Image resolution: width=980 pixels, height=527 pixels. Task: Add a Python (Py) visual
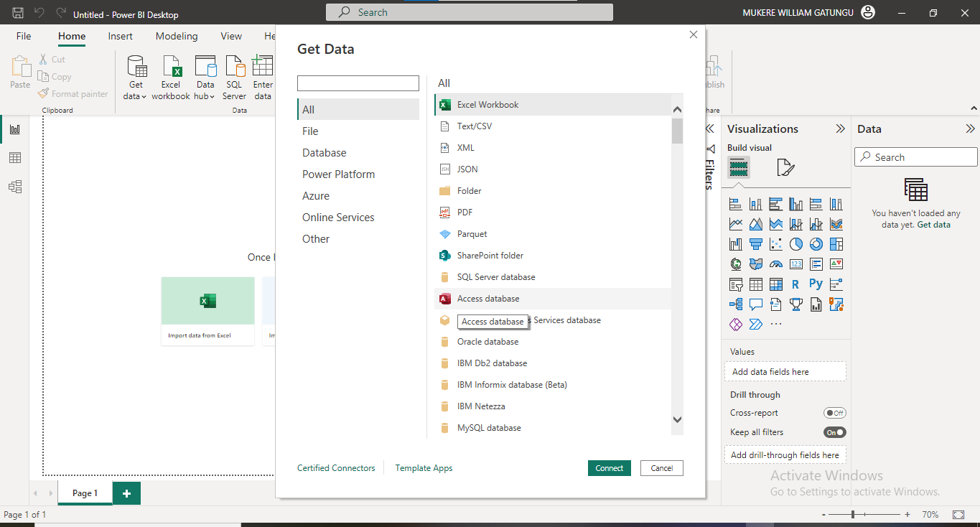click(816, 284)
